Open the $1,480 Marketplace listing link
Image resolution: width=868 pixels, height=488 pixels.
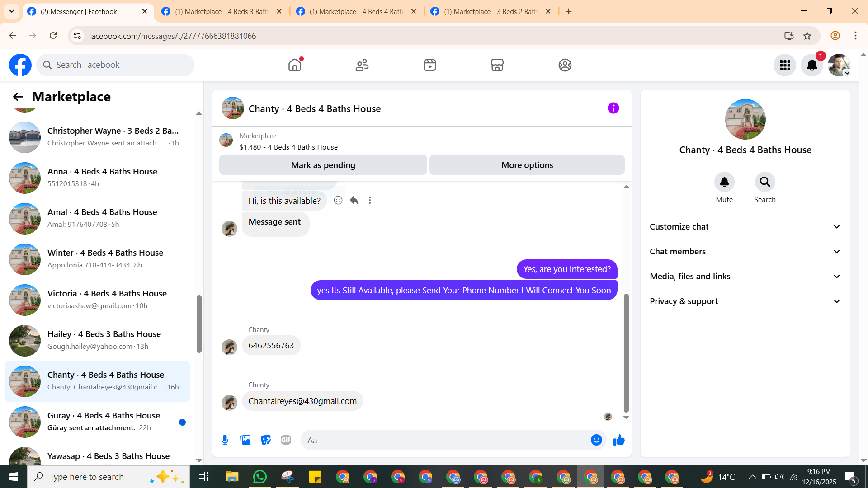point(288,147)
